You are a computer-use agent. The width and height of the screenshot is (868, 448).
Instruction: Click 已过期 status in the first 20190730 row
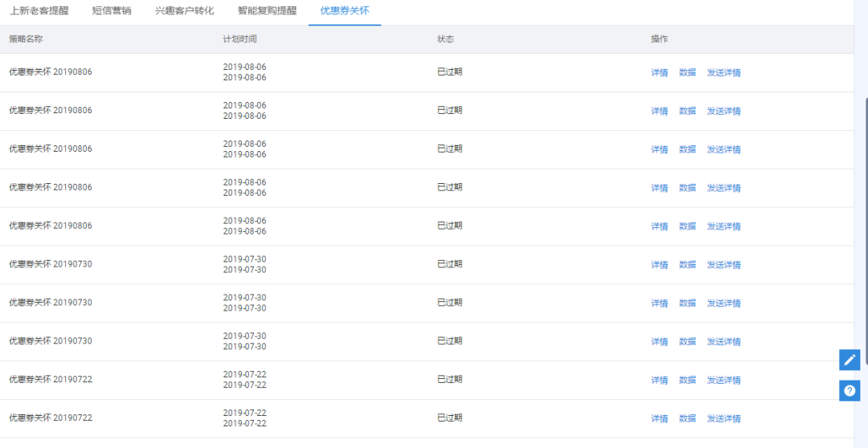[449, 264]
